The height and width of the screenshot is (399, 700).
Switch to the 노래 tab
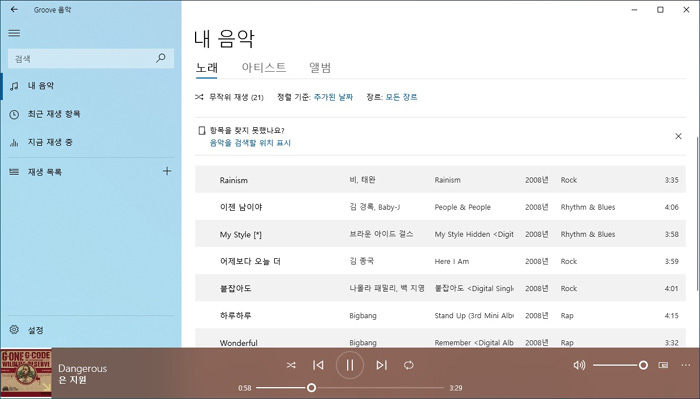point(207,68)
